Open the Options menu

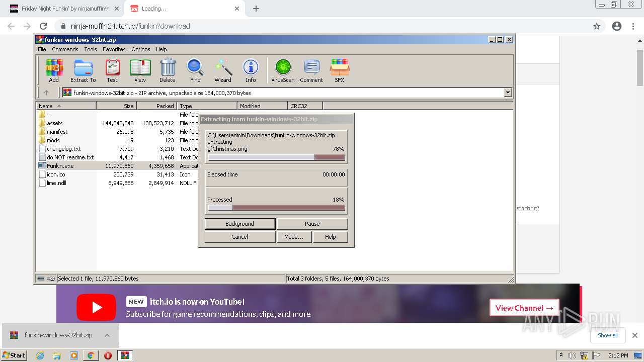click(141, 49)
